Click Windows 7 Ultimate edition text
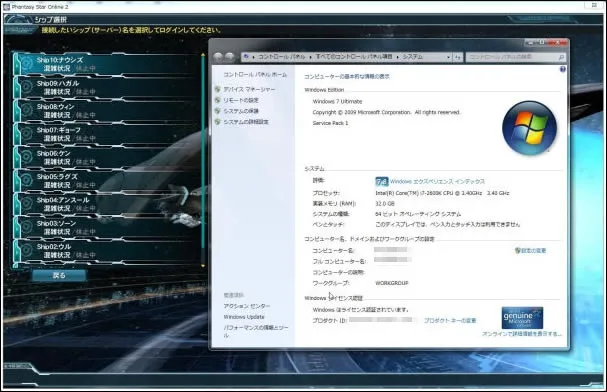The image size is (607, 392). tap(337, 101)
